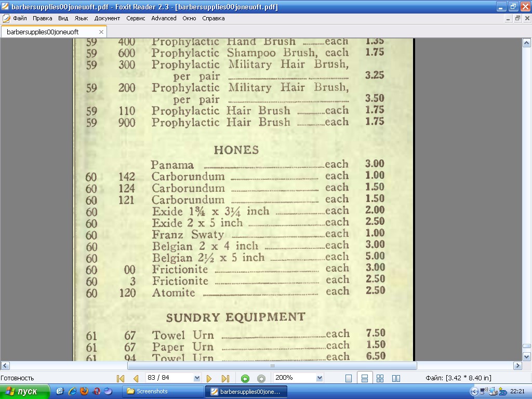This screenshot has width=532, height=399.
Task: Open Screenshots folder in the taskbar
Action: click(x=162, y=391)
